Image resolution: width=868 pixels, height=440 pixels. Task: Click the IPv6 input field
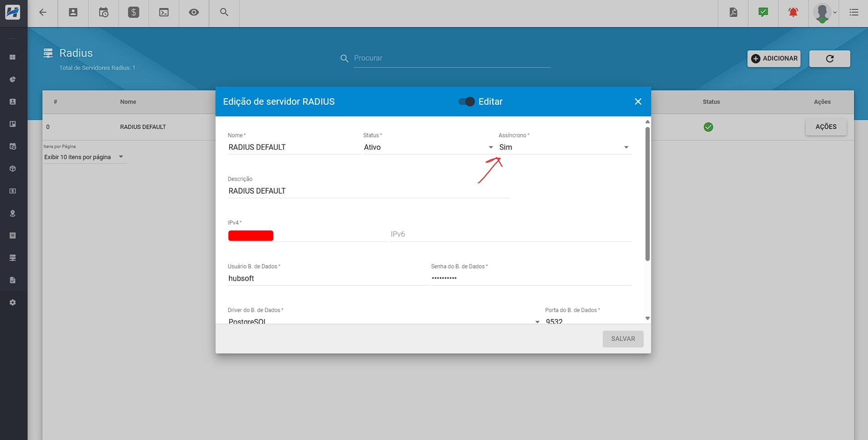511,234
